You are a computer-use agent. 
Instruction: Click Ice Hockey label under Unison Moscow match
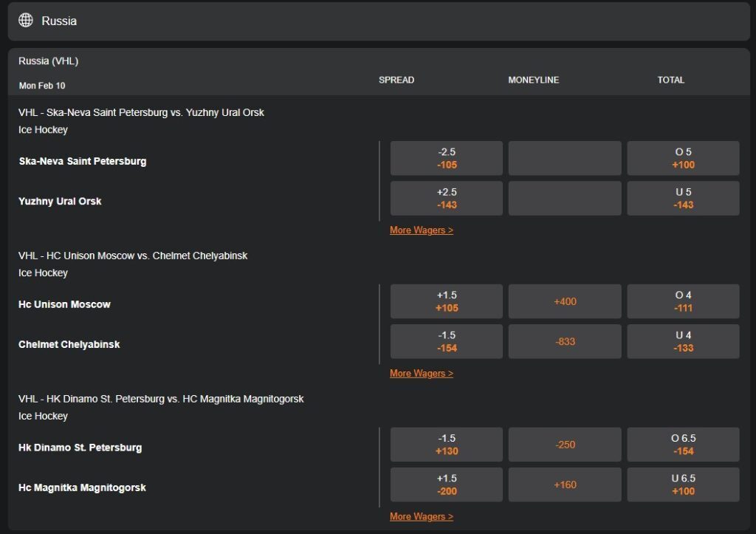click(43, 273)
